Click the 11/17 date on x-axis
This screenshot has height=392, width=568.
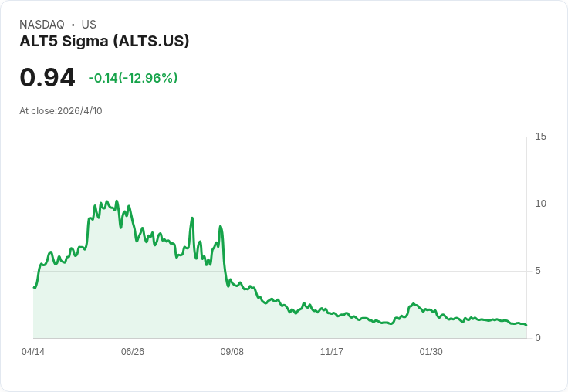click(x=331, y=352)
